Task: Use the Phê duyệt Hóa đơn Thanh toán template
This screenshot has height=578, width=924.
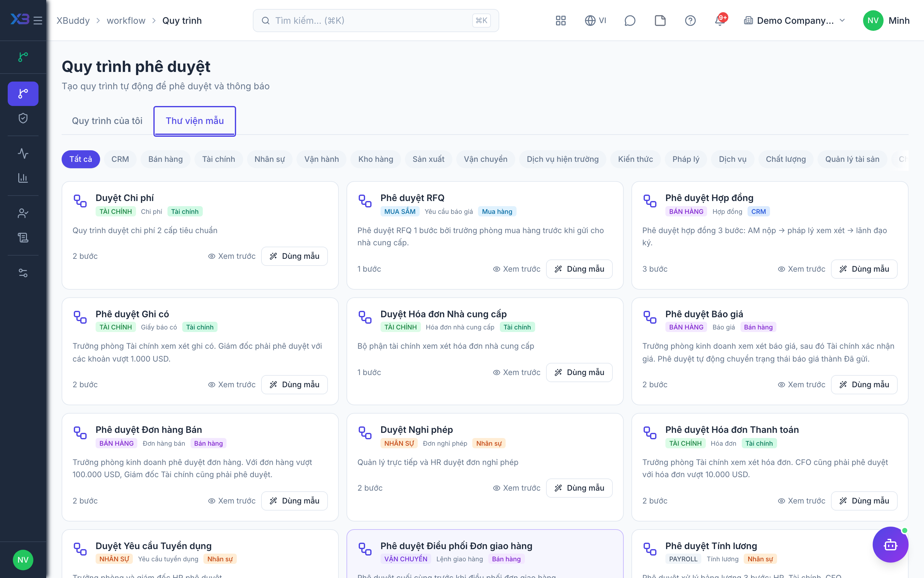Action: [x=864, y=501]
